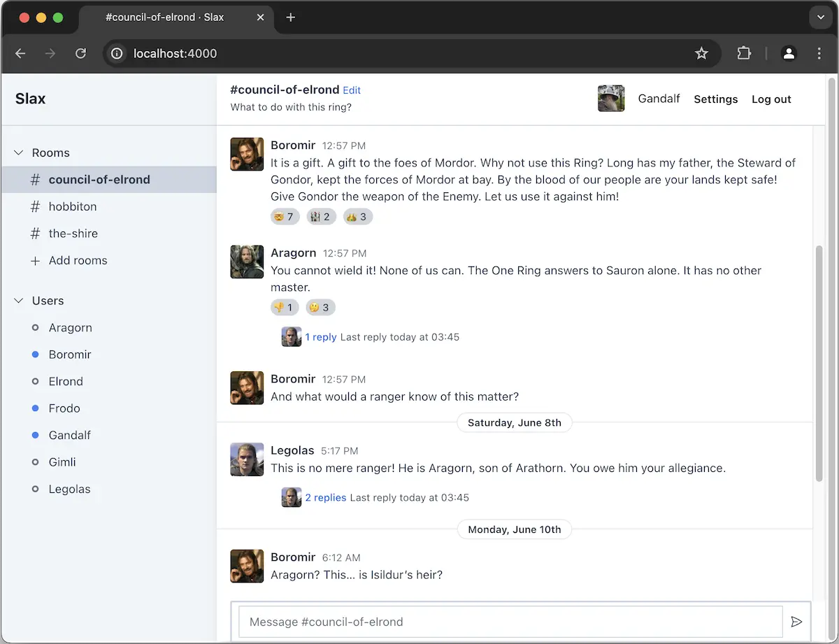The image size is (839, 644).
Task: Open the Chrome three-dot menu
Action: [x=819, y=53]
